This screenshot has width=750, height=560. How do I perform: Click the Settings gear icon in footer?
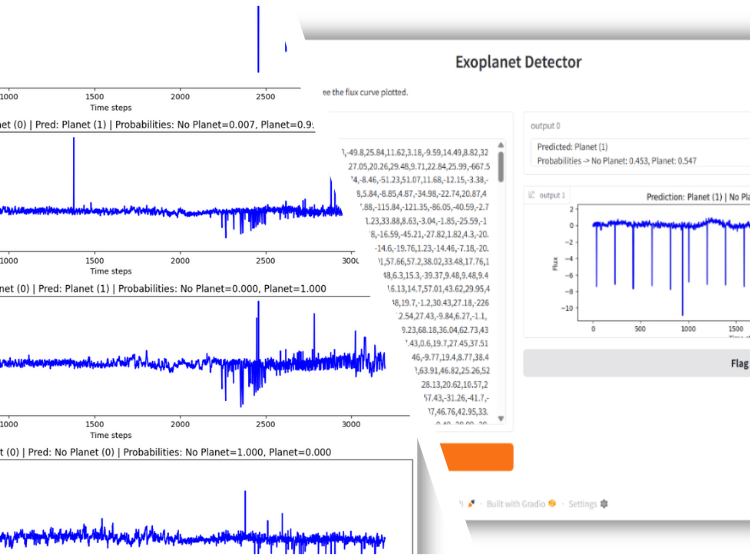tap(604, 504)
